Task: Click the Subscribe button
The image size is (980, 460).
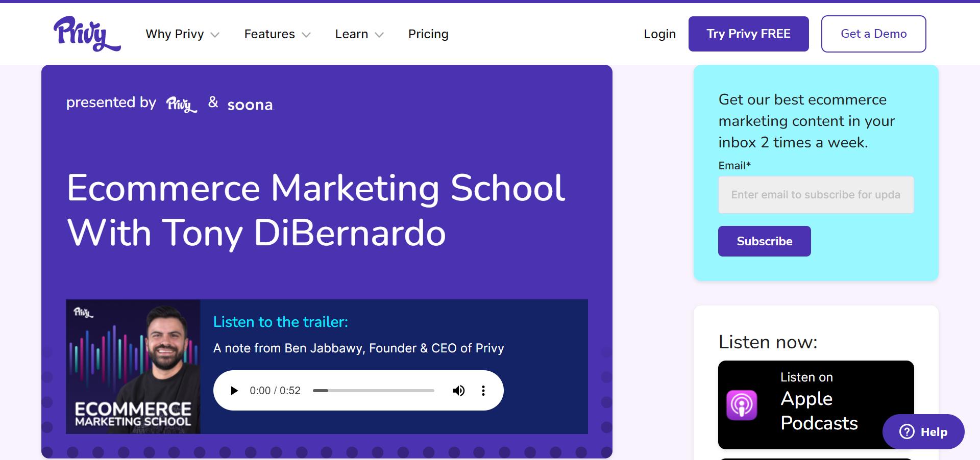Action: click(764, 241)
